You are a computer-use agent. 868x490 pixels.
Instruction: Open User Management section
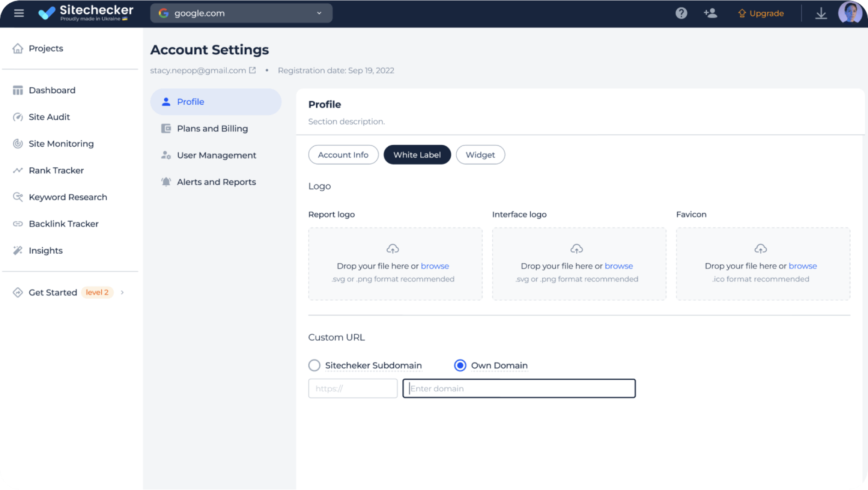(217, 155)
